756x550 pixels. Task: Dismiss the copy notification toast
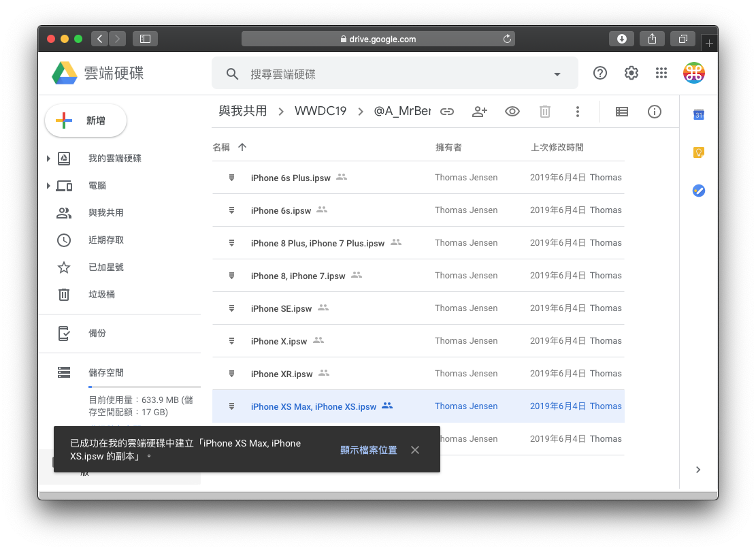click(x=415, y=450)
